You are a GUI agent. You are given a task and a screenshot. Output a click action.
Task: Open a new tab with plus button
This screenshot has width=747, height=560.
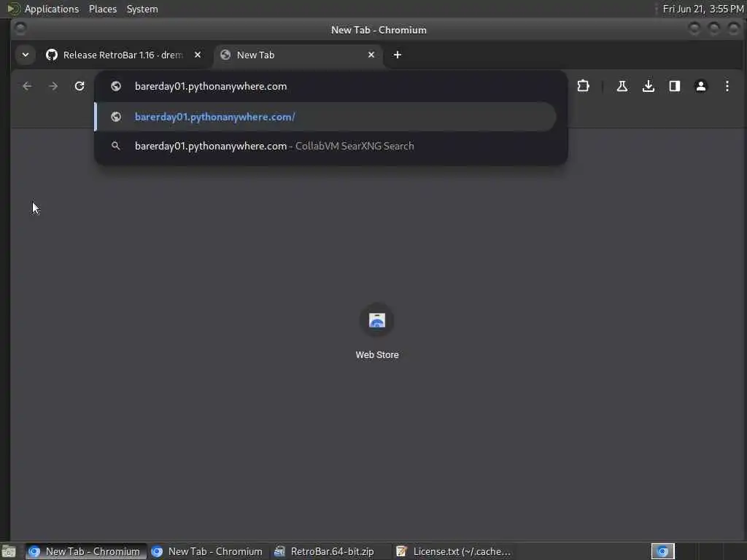point(398,55)
